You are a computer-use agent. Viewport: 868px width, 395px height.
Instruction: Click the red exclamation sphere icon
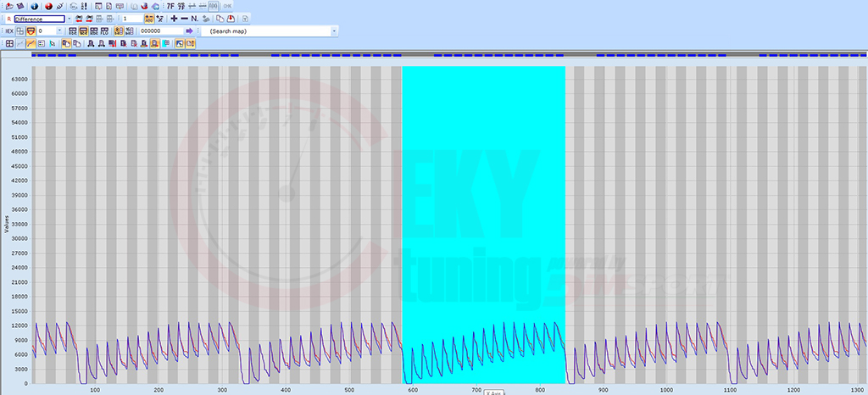[48, 6]
